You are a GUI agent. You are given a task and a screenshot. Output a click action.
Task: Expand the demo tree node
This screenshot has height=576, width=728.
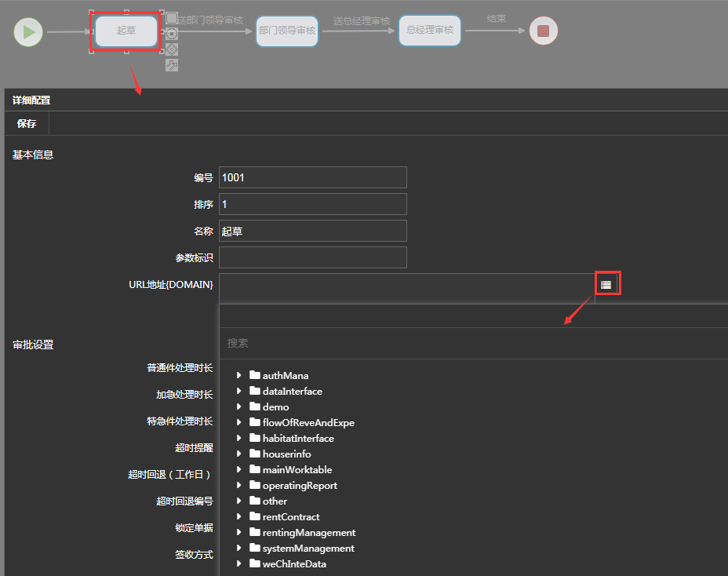[238, 406]
